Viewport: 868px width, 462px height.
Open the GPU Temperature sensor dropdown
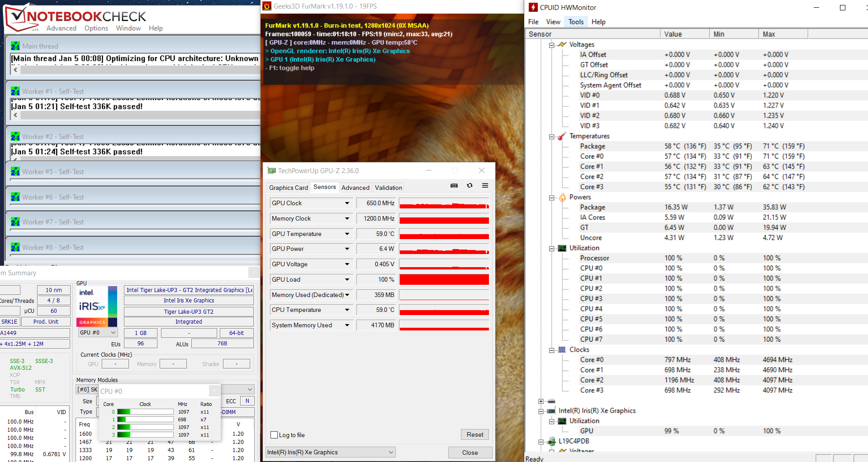coord(347,234)
